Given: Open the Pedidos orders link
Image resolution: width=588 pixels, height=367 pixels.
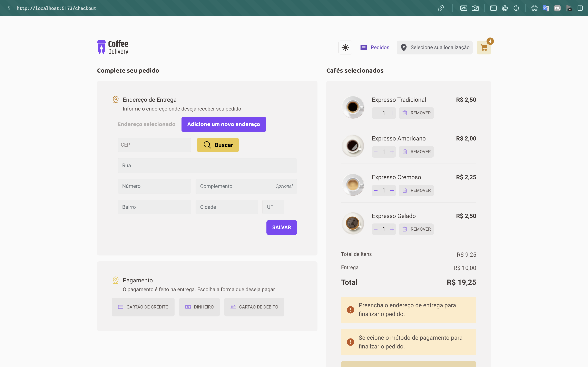Looking at the screenshot, I should (375, 48).
